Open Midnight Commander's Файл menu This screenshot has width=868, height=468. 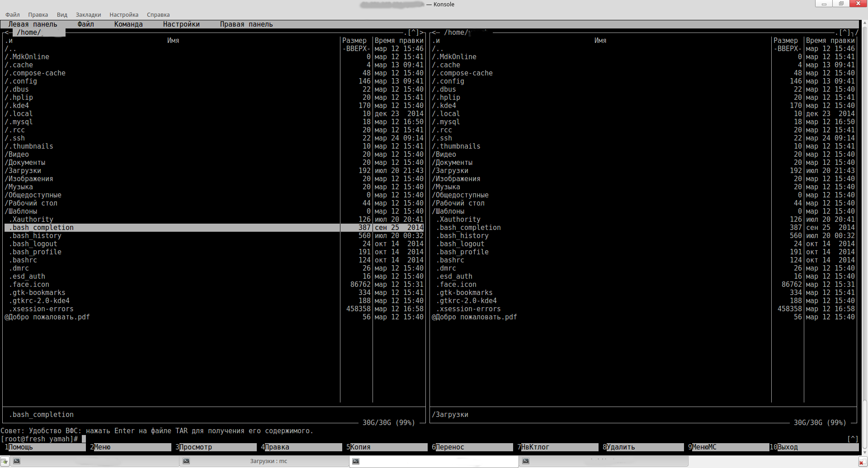(86, 24)
